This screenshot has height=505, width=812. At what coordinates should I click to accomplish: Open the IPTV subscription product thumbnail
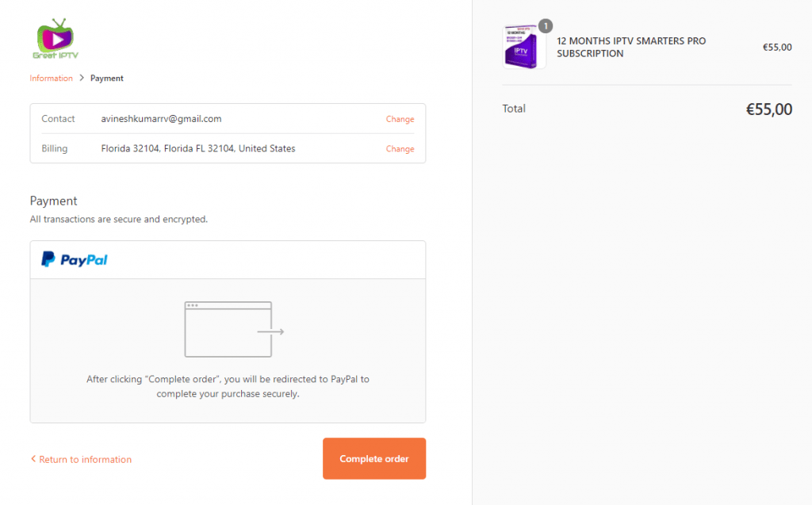[x=523, y=47]
